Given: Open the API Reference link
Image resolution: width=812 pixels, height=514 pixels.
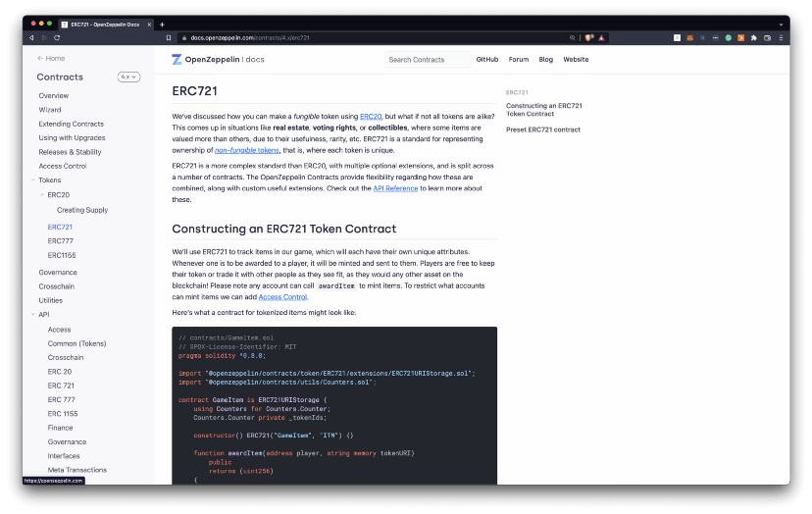Looking at the screenshot, I should click(x=395, y=188).
